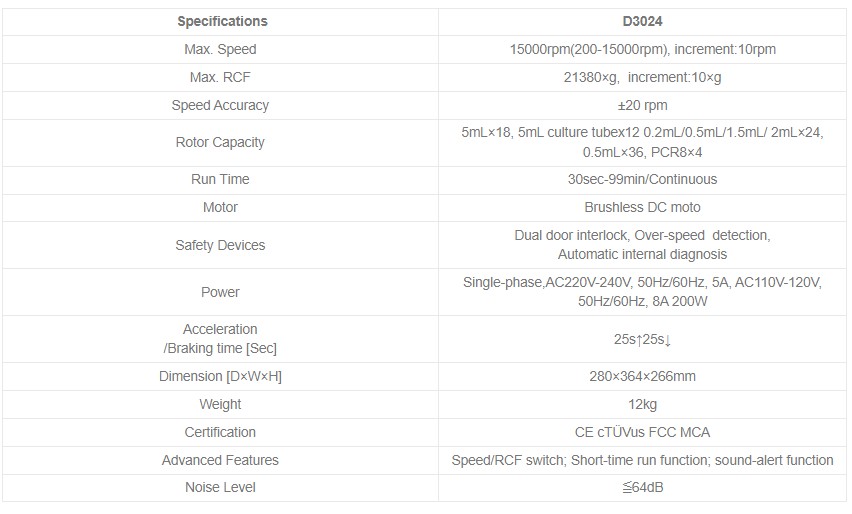Select the CE cTÜVus FCC MCA certification text
This screenshot has height=514, width=852.
[642, 432]
